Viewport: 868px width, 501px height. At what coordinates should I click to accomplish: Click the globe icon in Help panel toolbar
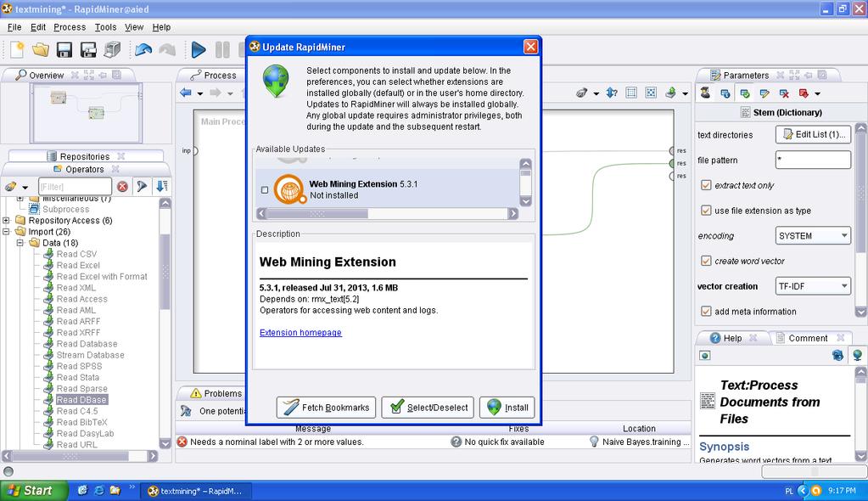(x=857, y=355)
